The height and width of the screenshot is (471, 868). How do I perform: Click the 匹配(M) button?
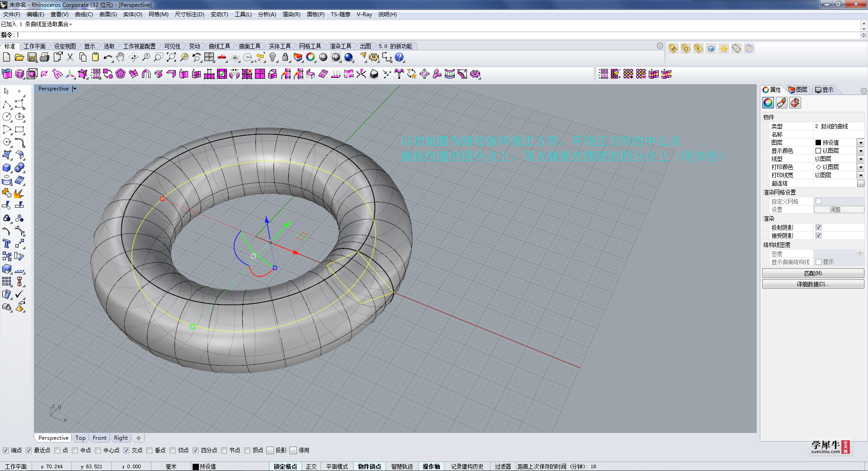(x=813, y=273)
